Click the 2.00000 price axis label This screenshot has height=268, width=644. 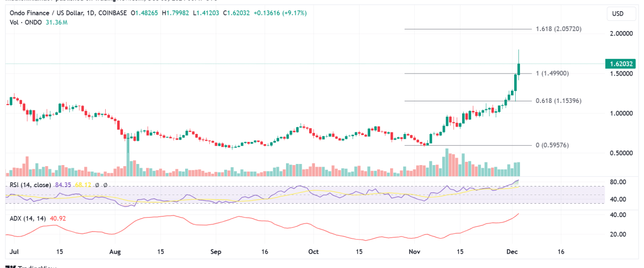pos(619,33)
